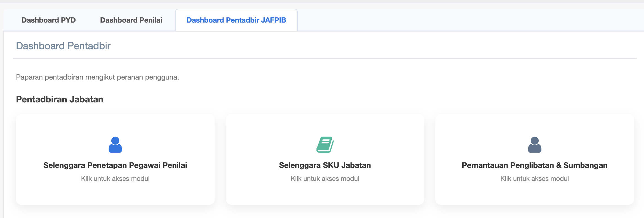
Task: Open the Selenggara SKU Jabatan title link
Action: click(325, 165)
